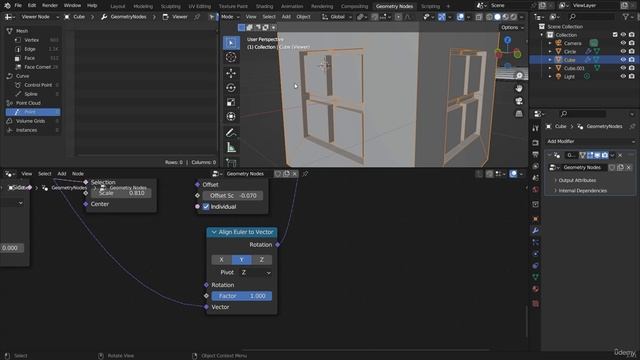Open the Mode dropdown in viewport
Screen dimensions: 640x360
pos(230,17)
